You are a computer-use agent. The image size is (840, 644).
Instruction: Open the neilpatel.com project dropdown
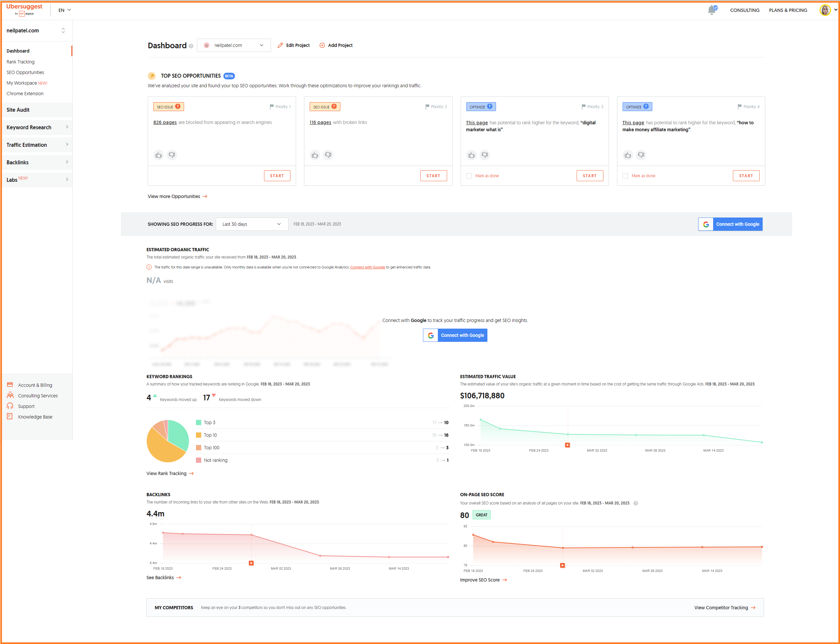(233, 45)
